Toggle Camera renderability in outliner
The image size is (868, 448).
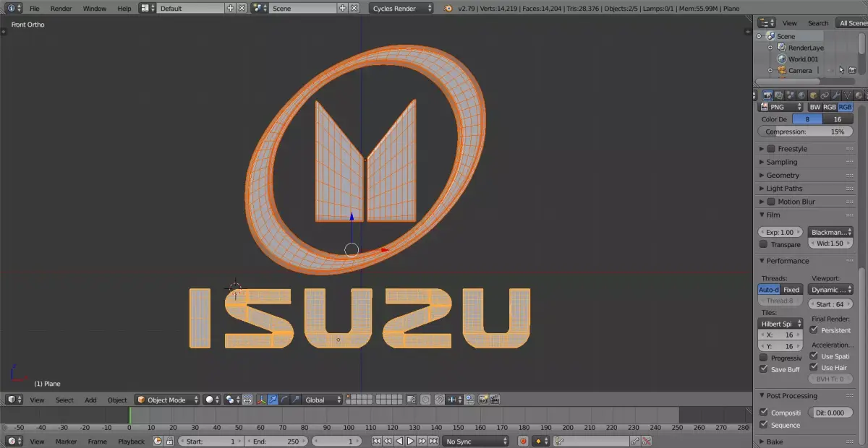tap(852, 70)
